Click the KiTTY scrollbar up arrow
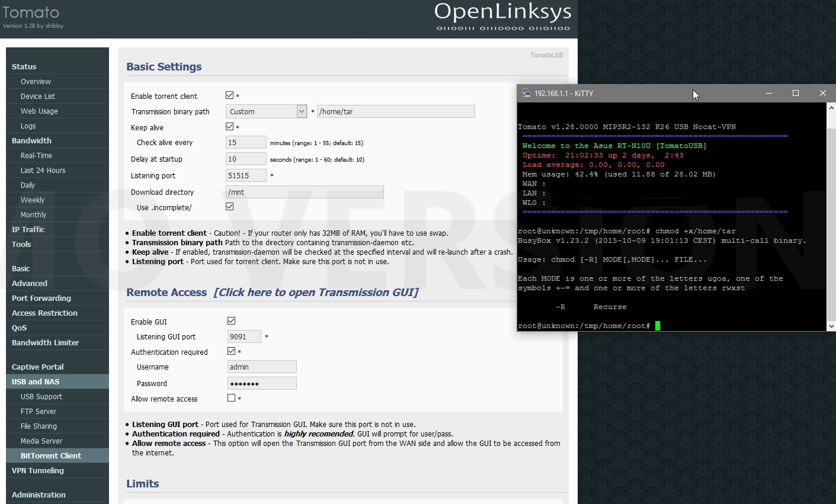Image resolution: width=836 pixels, height=504 pixels. [831, 108]
